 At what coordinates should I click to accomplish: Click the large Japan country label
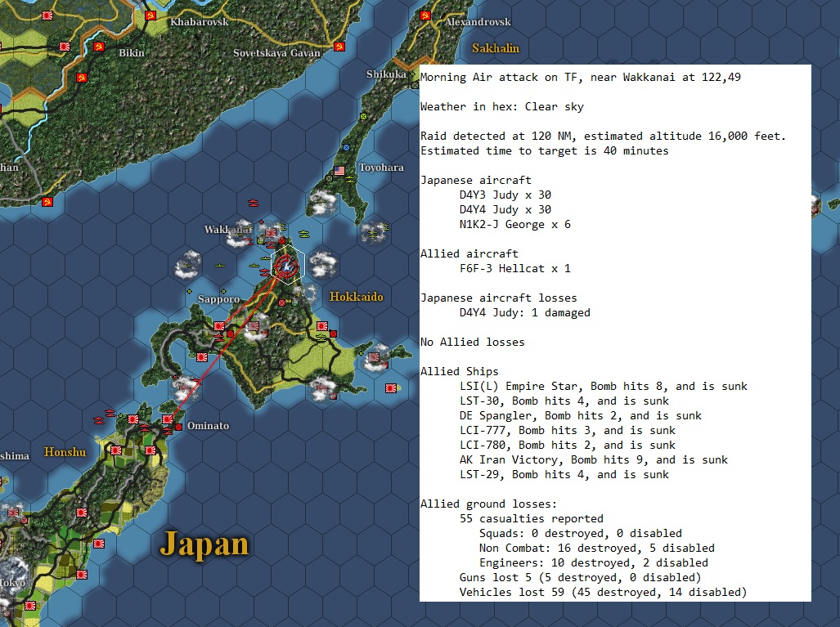click(x=204, y=544)
